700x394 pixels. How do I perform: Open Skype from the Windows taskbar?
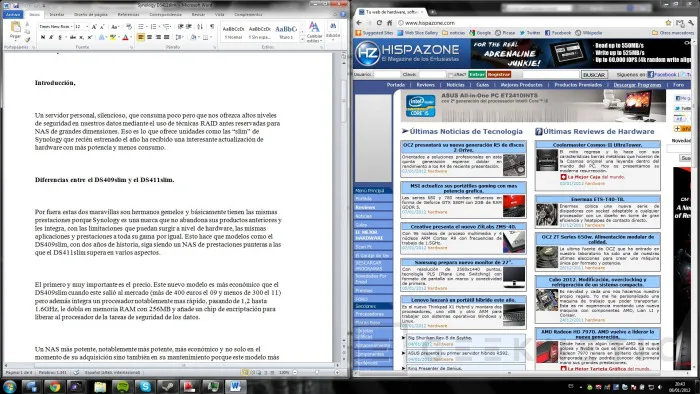pos(145,386)
